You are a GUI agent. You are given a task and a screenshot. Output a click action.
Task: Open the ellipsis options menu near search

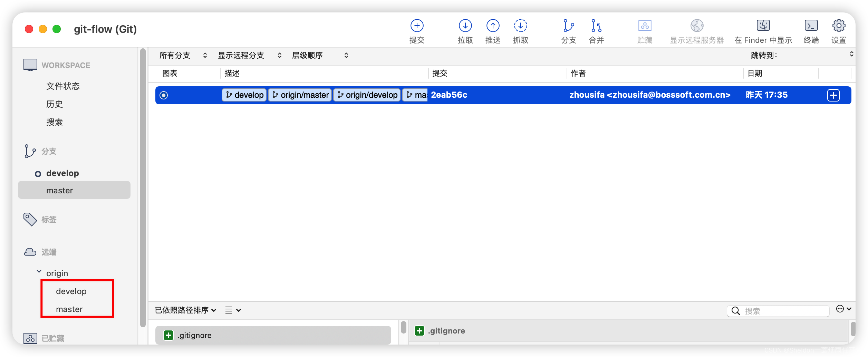(843, 309)
